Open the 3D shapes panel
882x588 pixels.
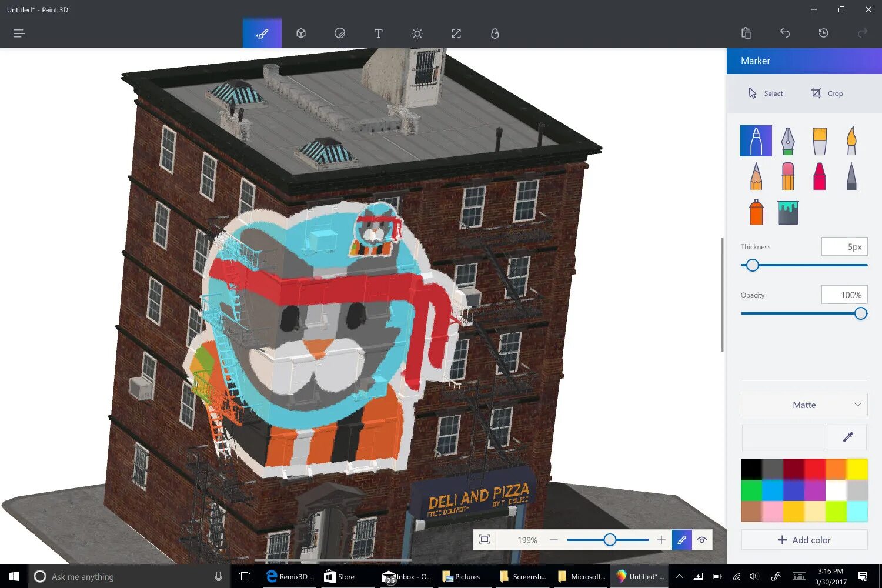click(301, 33)
